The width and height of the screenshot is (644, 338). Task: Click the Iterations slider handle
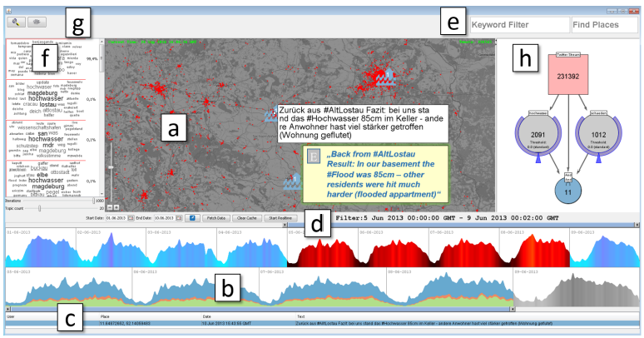[94, 201]
